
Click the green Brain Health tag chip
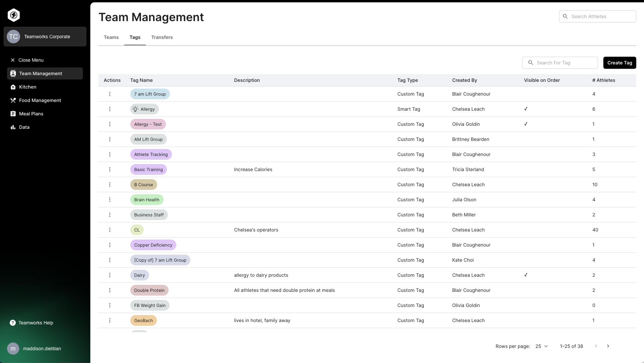(x=147, y=200)
